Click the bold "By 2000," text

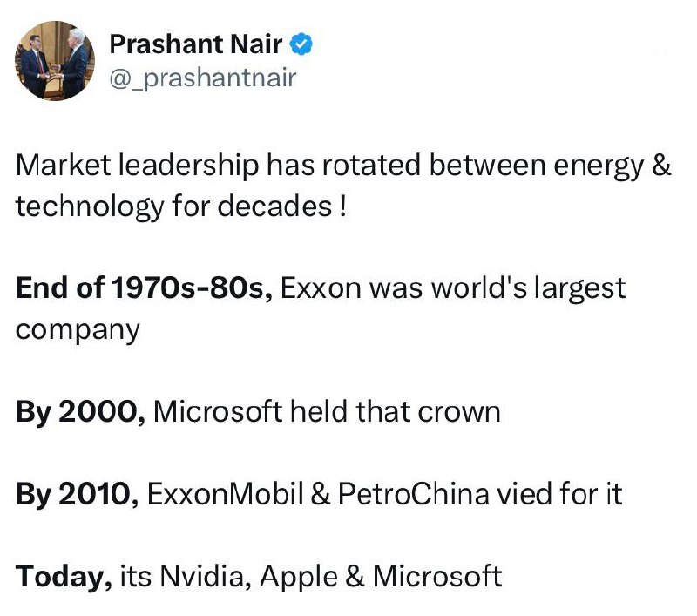[x=80, y=411]
